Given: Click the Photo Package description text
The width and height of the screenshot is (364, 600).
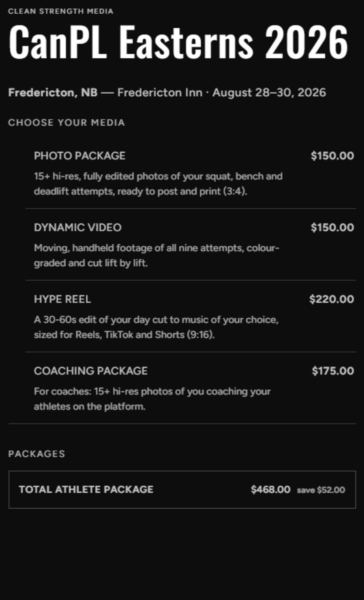Looking at the screenshot, I should pos(158,184).
